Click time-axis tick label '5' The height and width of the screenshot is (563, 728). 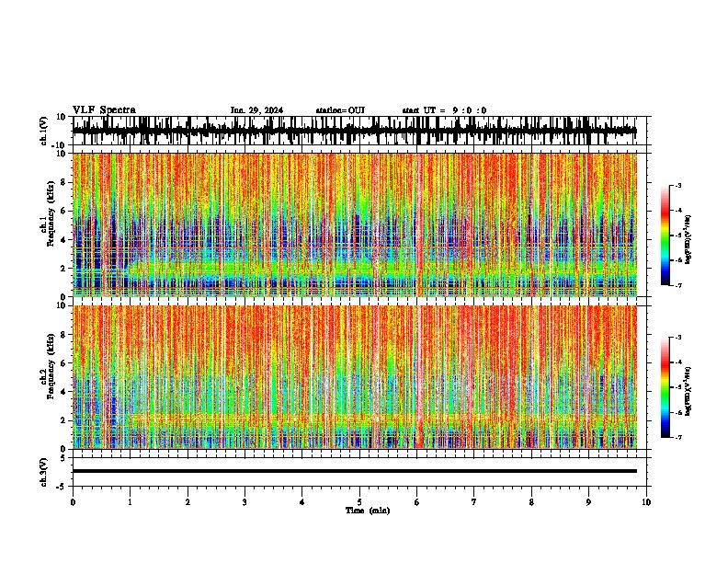pos(359,502)
